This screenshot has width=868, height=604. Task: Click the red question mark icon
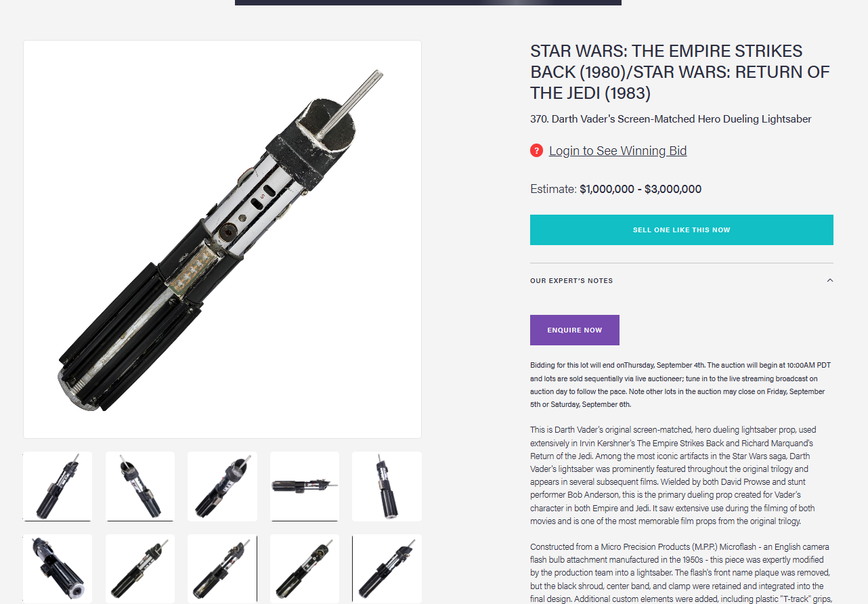[x=537, y=150]
